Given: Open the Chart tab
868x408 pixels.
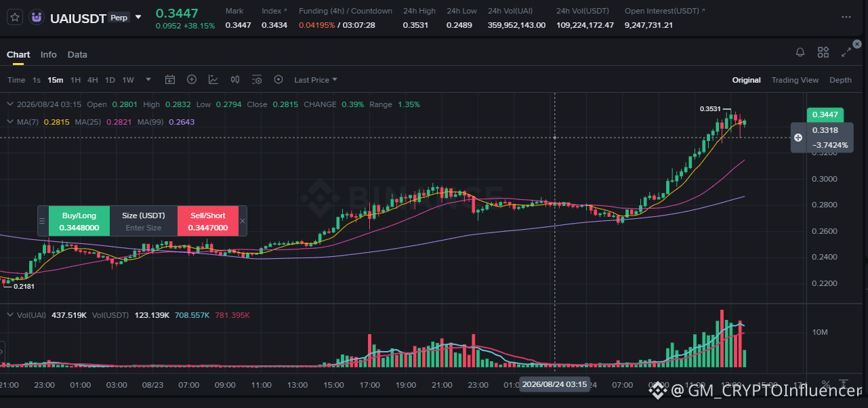Looking at the screenshot, I should [18, 54].
